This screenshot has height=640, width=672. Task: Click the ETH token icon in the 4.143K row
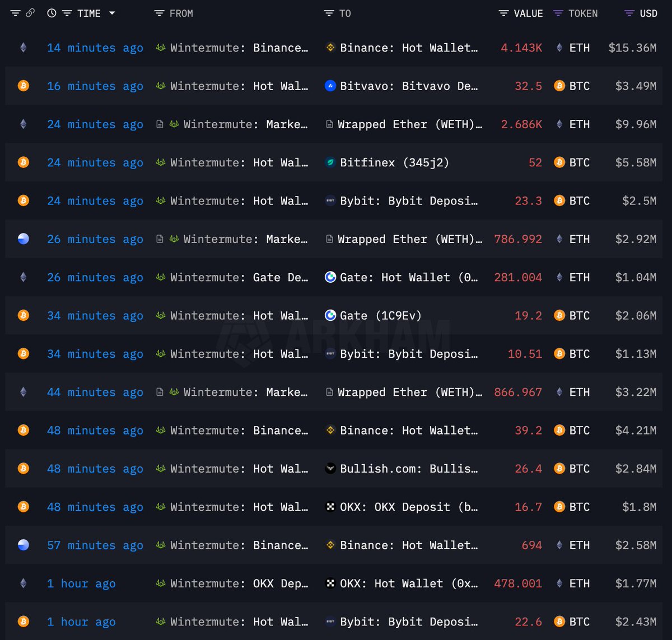click(559, 48)
